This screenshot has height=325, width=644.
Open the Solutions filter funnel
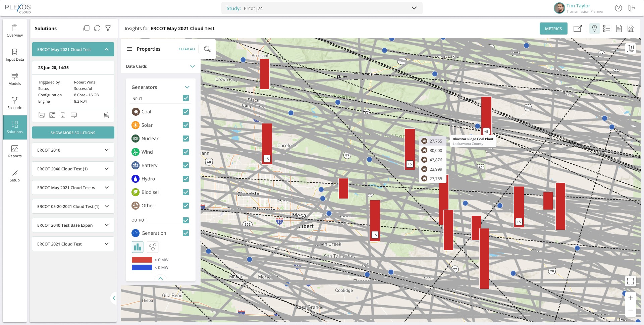108,29
